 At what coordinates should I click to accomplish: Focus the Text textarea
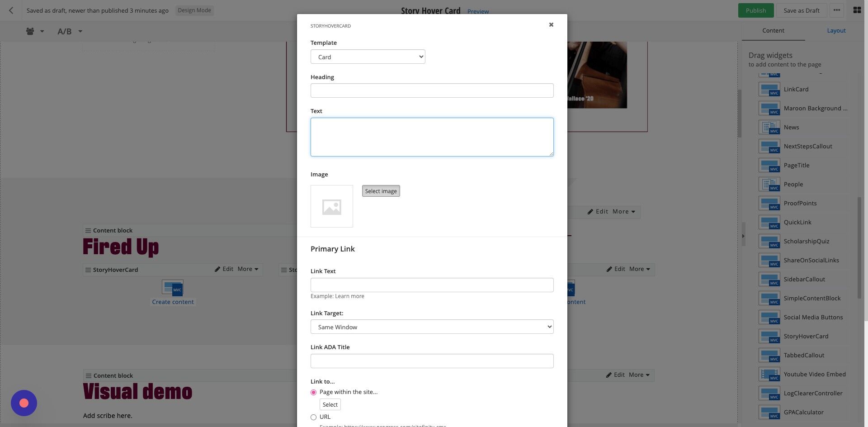tap(432, 137)
